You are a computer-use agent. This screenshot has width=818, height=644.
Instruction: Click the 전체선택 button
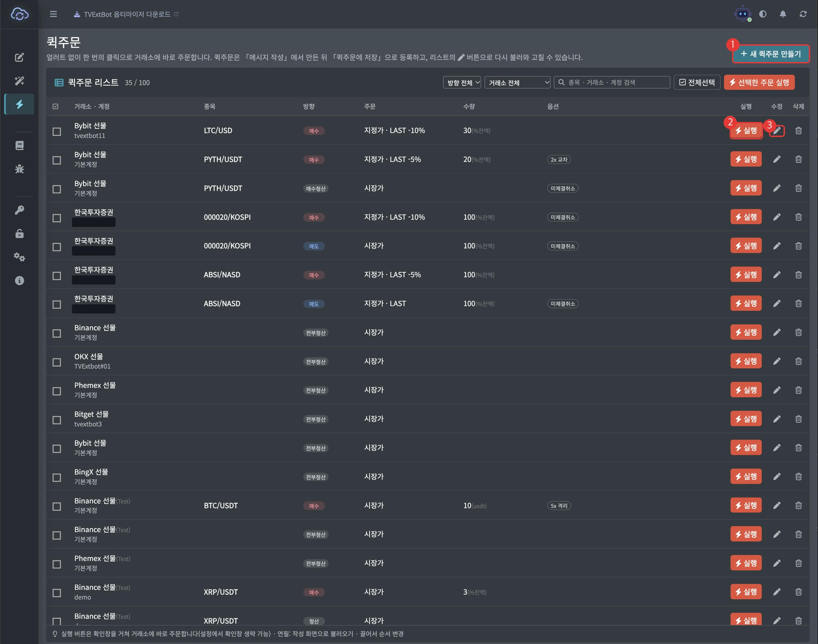click(x=697, y=82)
